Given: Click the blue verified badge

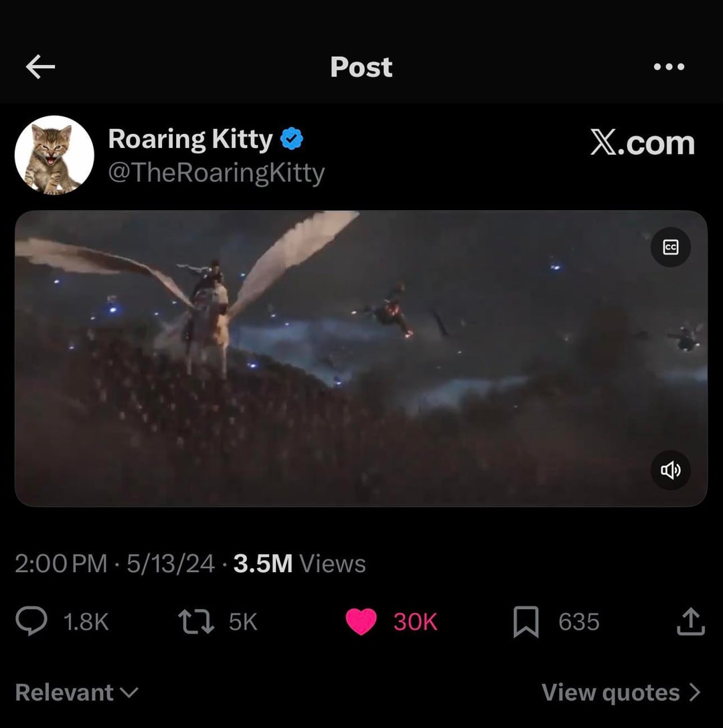Looking at the screenshot, I should [x=292, y=139].
